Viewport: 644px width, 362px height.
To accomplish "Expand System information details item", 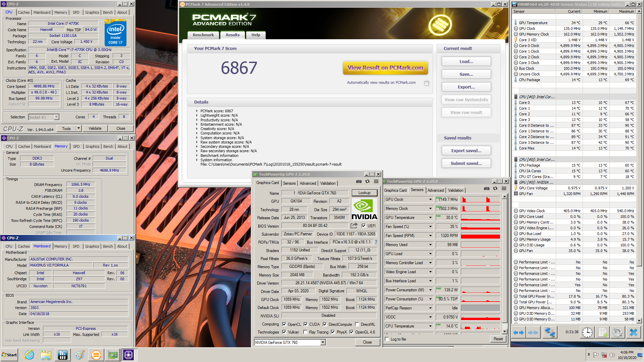I will (x=197, y=160).
